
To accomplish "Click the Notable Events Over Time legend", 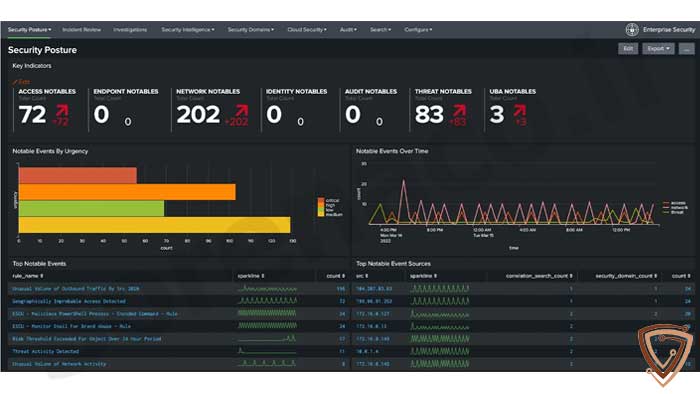I will pyautogui.click(x=675, y=207).
